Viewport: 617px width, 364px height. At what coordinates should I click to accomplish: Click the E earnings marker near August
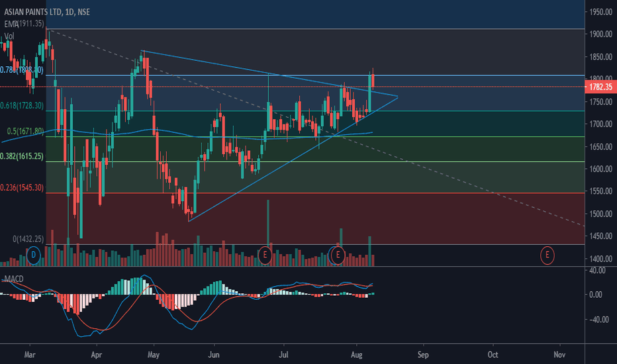pyautogui.click(x=338, y=255)
